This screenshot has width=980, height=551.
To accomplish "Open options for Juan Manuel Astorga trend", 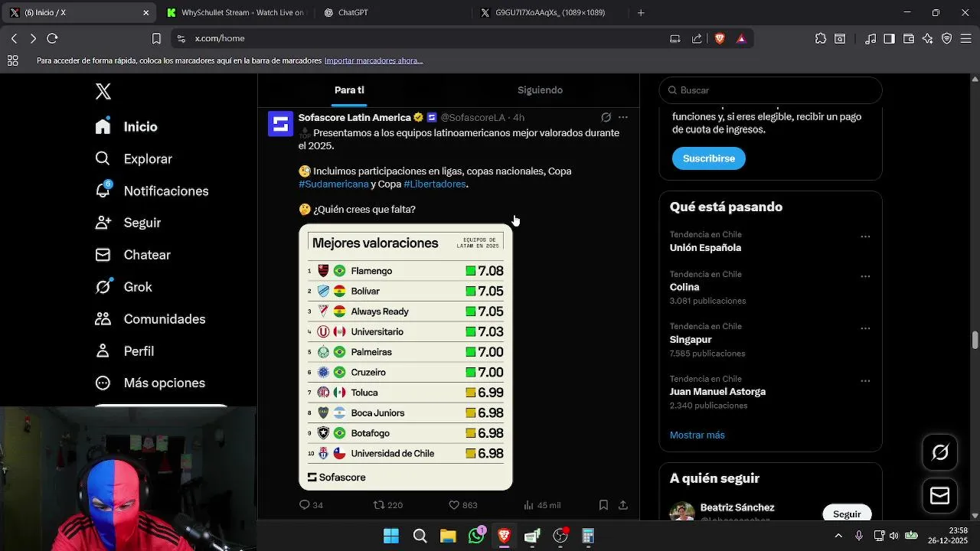I will click(865, 380).
